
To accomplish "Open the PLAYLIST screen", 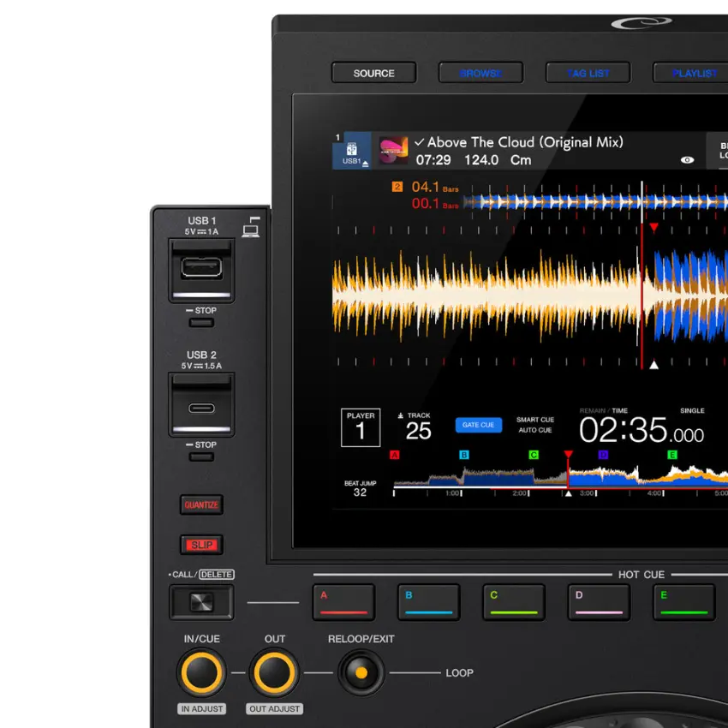I will pos(692,73).
